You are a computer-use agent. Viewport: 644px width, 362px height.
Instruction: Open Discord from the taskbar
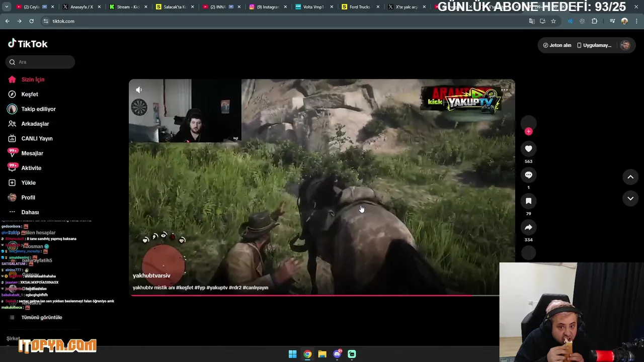click(x=337, y=354)
